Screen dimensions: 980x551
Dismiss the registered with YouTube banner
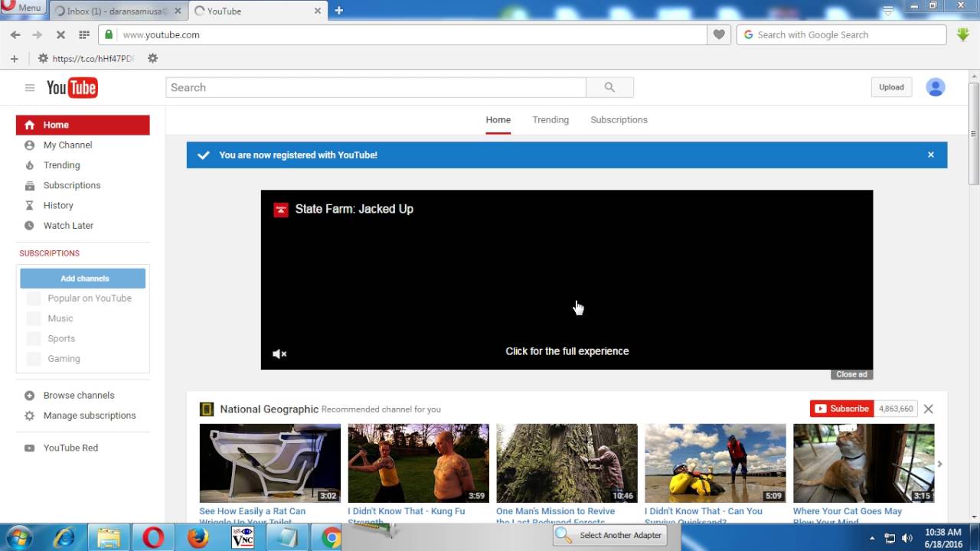pyautogui.click(x=931, y=155)
